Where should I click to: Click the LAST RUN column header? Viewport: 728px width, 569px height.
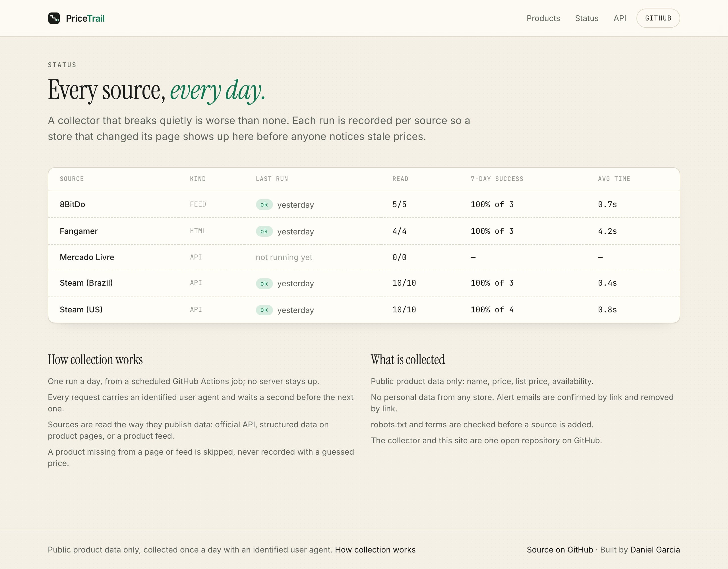(272, 179)
